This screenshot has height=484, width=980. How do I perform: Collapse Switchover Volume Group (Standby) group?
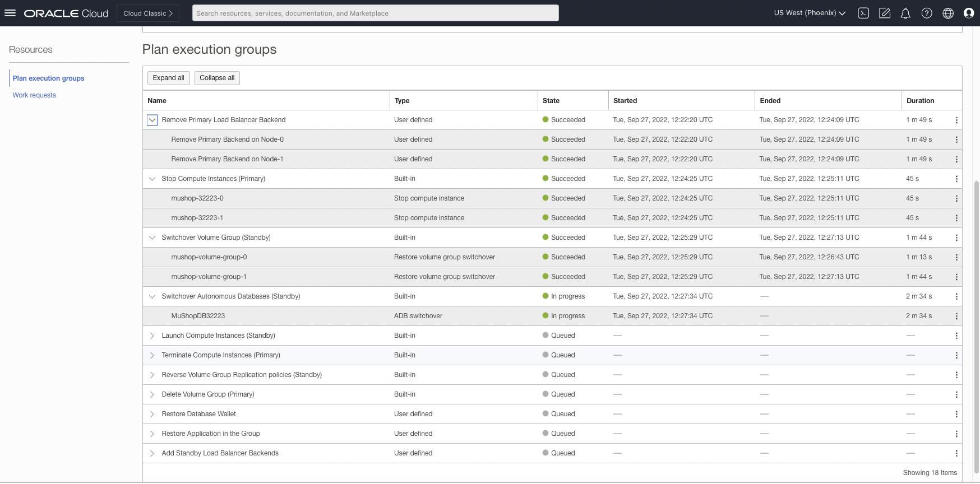click(152, 238)
